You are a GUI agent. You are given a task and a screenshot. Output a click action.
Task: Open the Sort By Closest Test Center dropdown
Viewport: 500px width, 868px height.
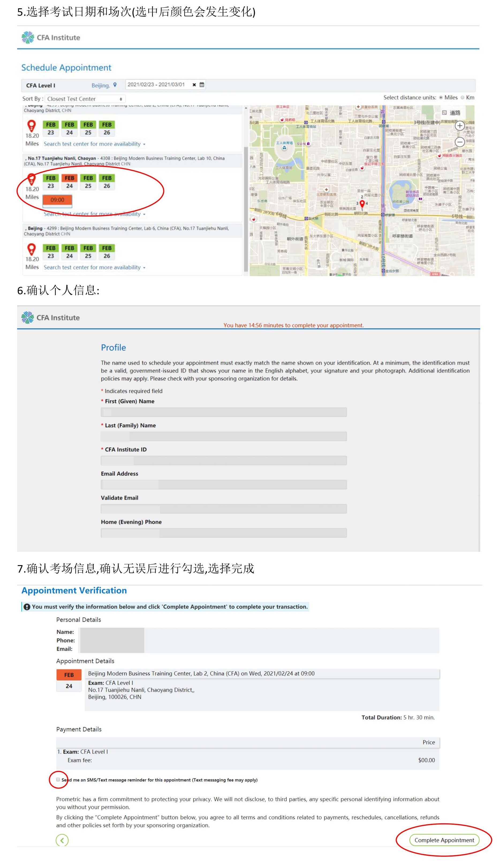tap(85, 99)
